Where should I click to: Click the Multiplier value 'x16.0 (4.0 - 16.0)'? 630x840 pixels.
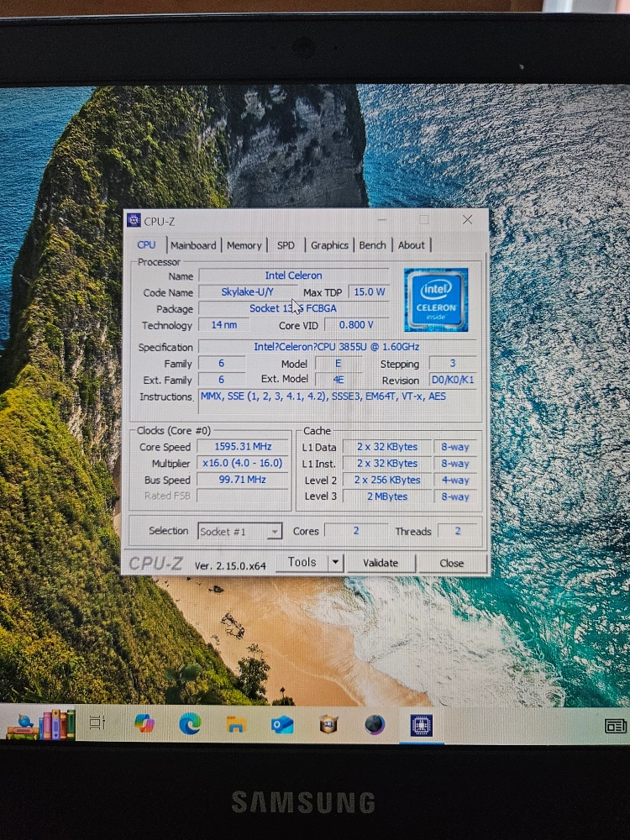243,463
